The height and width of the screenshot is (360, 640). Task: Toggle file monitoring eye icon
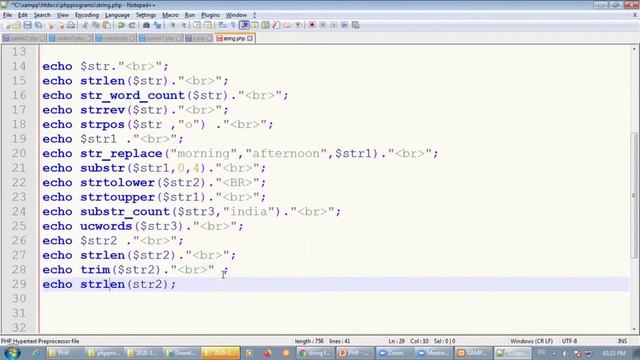pyautogui.click(x=298, y=25)
